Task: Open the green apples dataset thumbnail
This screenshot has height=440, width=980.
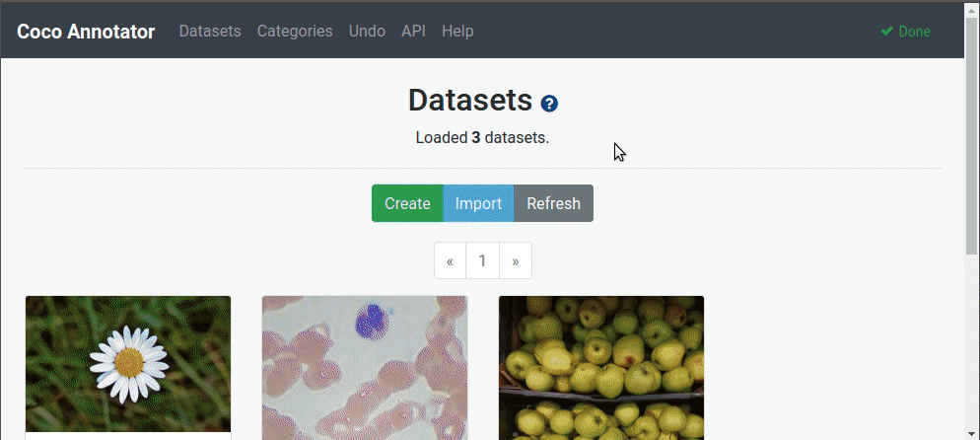Action: click(601, 367)
